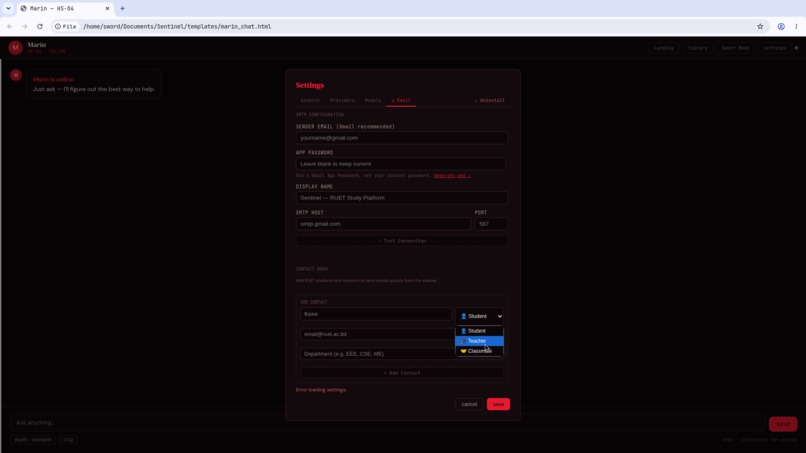This screenshot has height=453, width=806.
Task: Click the landing button in header
Action: click(x=664, y=48)
